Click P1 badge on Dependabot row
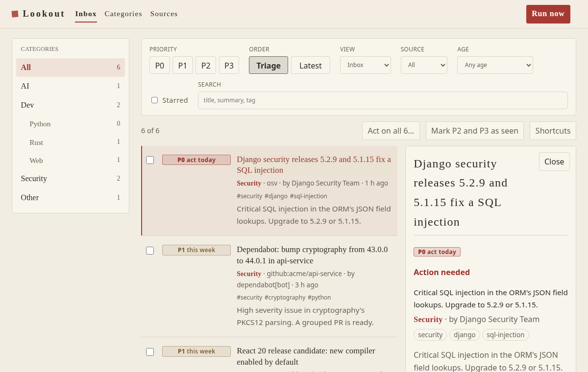Viewport: 588px width, 372px height. pyautogui.click(x=196, y=250)
